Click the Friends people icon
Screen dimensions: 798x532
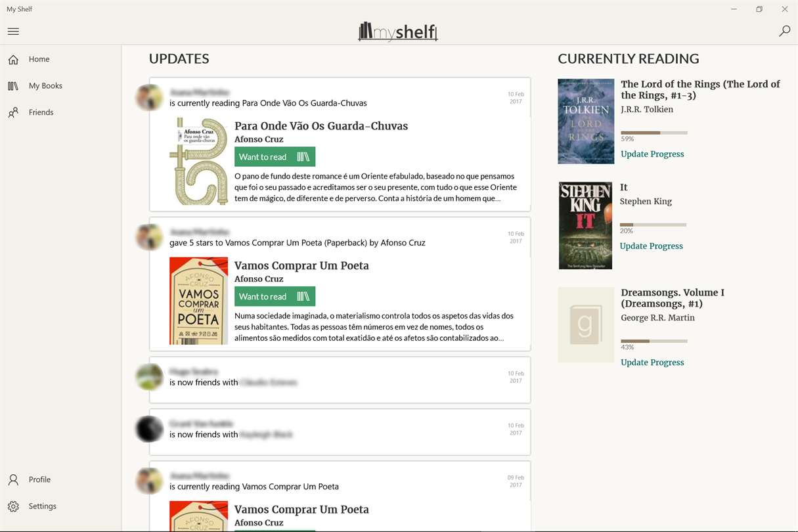[13, 113]
